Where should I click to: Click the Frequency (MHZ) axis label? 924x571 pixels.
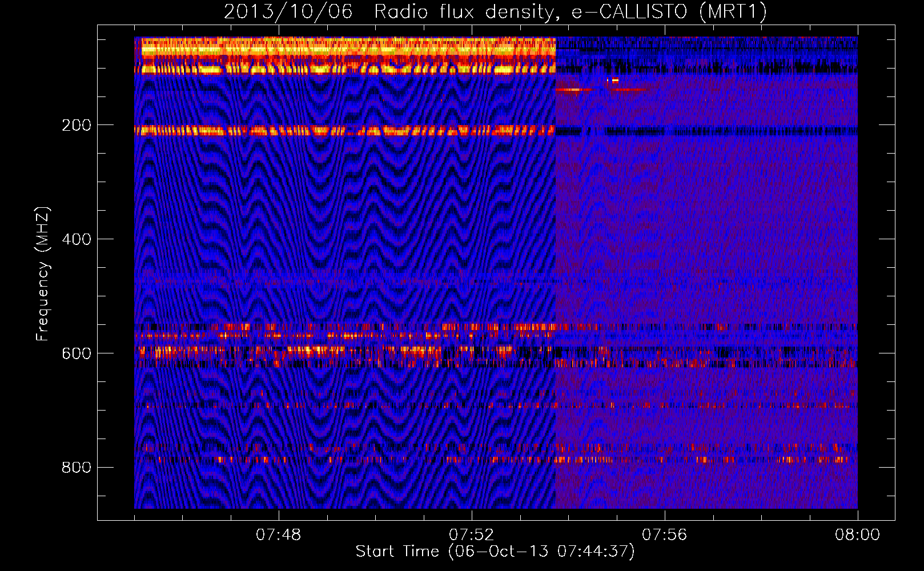click(x=43, y=274)
